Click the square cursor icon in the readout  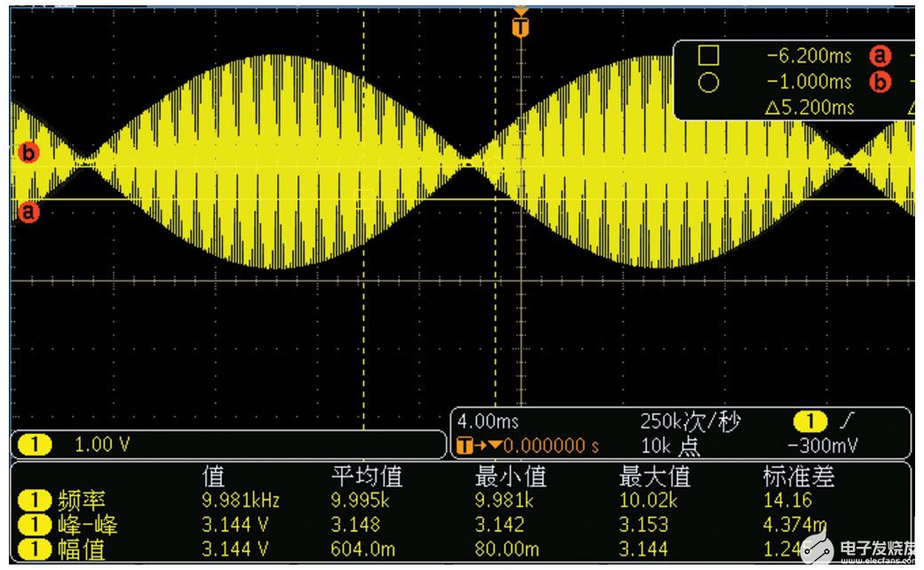[x=708, y=55]
